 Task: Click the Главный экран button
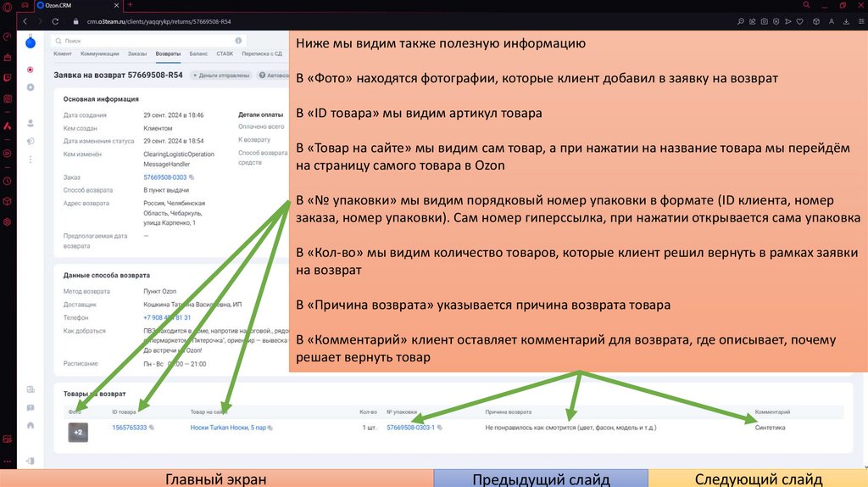[216, 479]
